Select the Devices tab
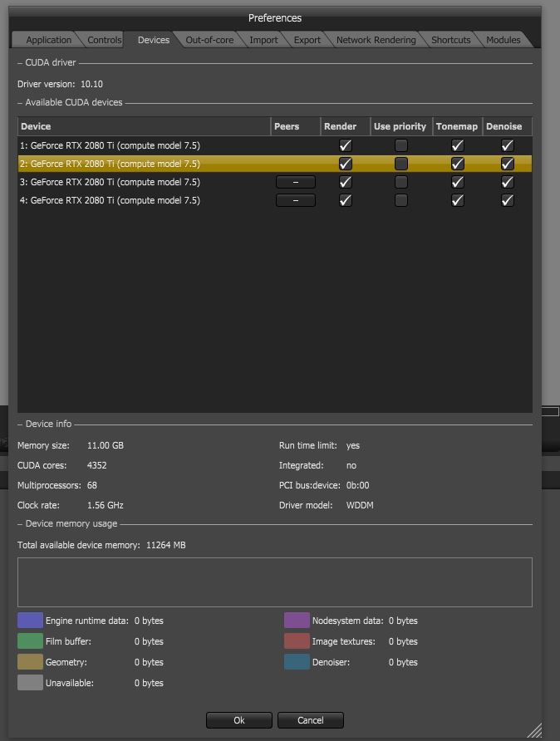Viewport: 560px width, 741px height. [153, 40]
